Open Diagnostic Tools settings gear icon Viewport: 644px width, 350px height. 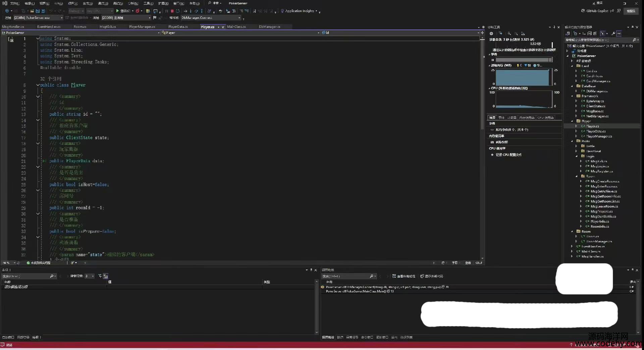click(491, 34)
